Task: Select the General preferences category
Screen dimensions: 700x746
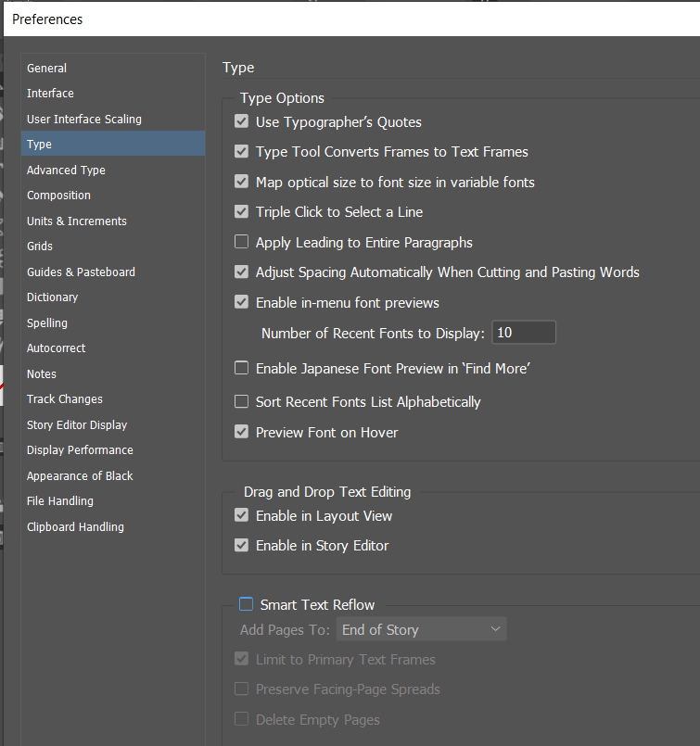Action: pos(46,68)
